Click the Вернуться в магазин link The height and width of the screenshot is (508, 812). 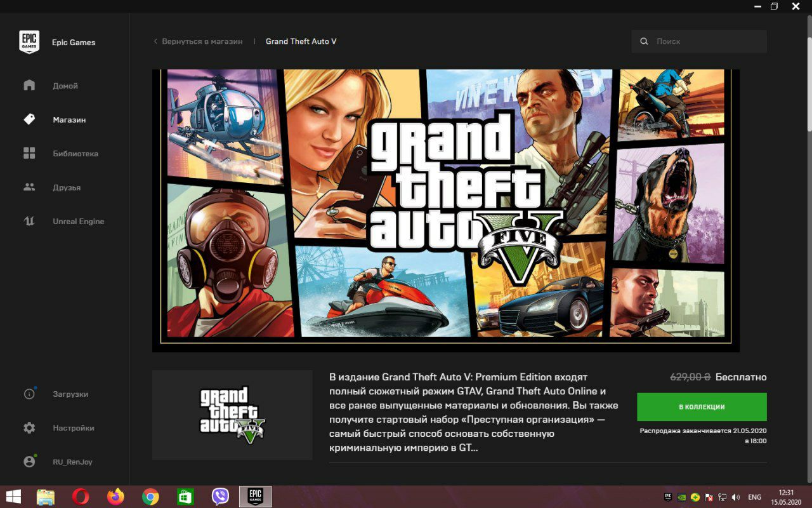(202, 41)
